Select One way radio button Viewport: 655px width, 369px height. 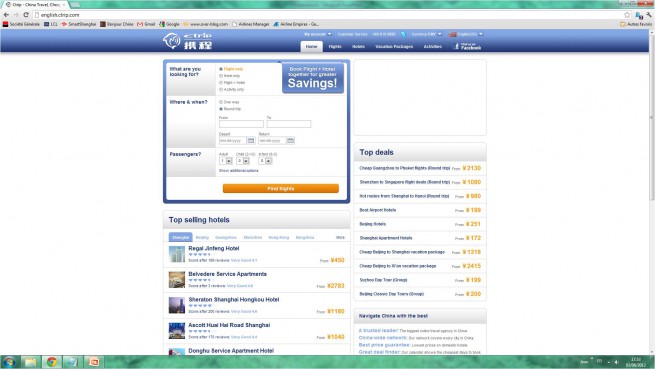(221, 102)
